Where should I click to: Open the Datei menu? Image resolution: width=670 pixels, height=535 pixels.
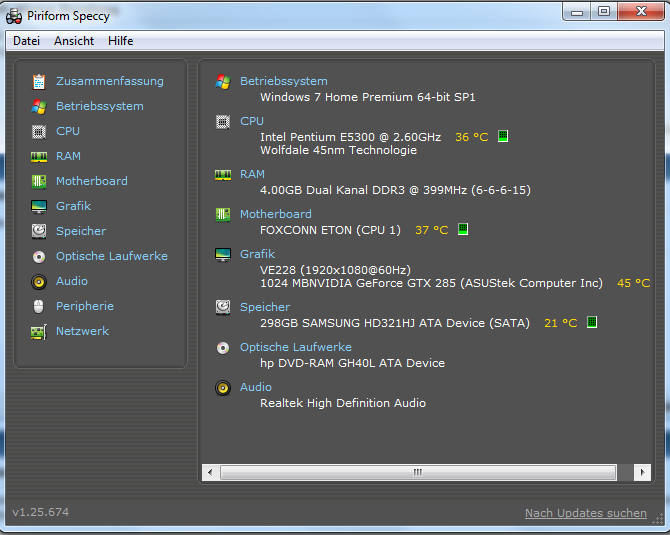tap(26, 41)
